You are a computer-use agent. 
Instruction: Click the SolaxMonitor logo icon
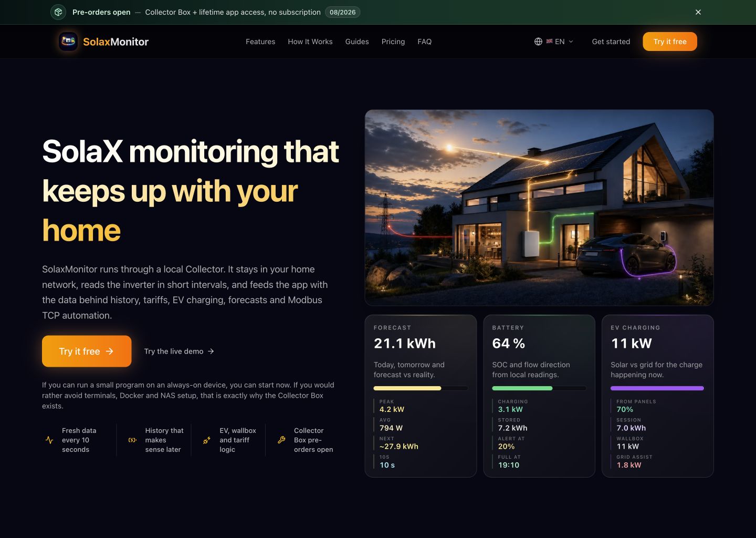click(x=68, y=42)
